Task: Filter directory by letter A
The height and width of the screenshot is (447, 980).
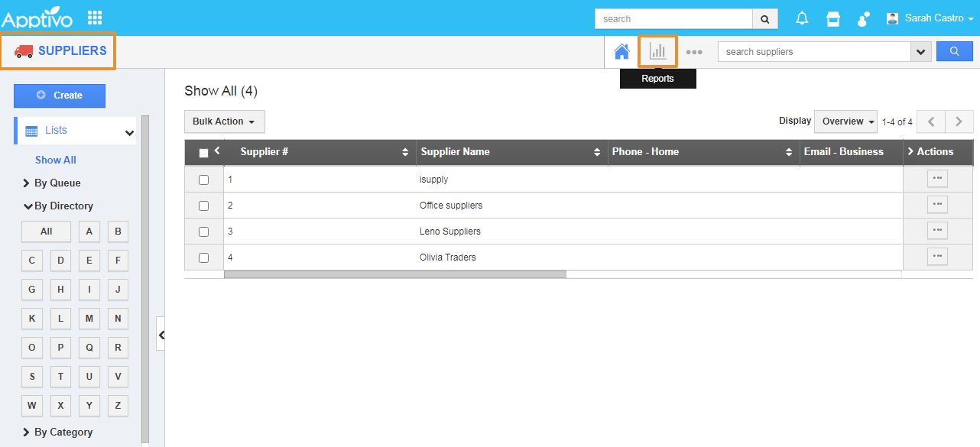Action: tap(89, 232)
